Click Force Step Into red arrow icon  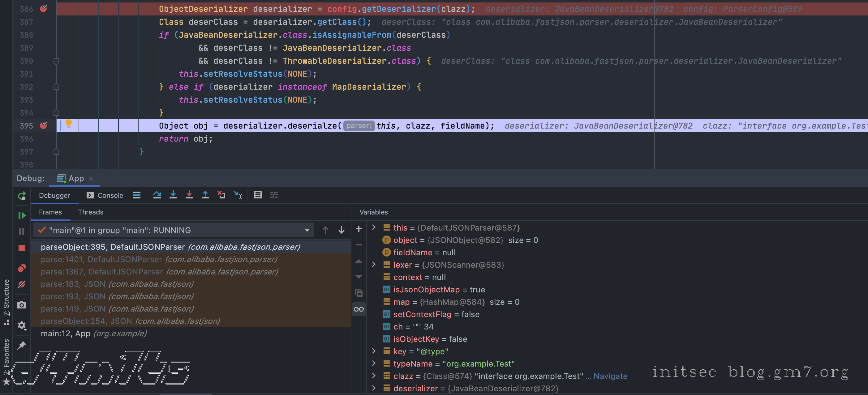pos(189,195)
